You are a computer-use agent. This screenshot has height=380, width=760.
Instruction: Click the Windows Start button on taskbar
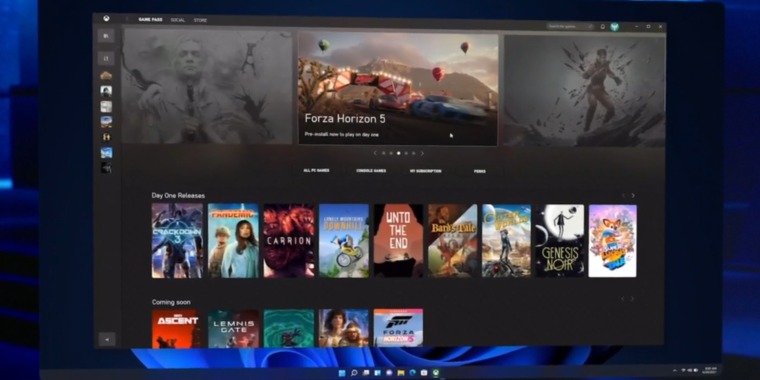(342, 373)
